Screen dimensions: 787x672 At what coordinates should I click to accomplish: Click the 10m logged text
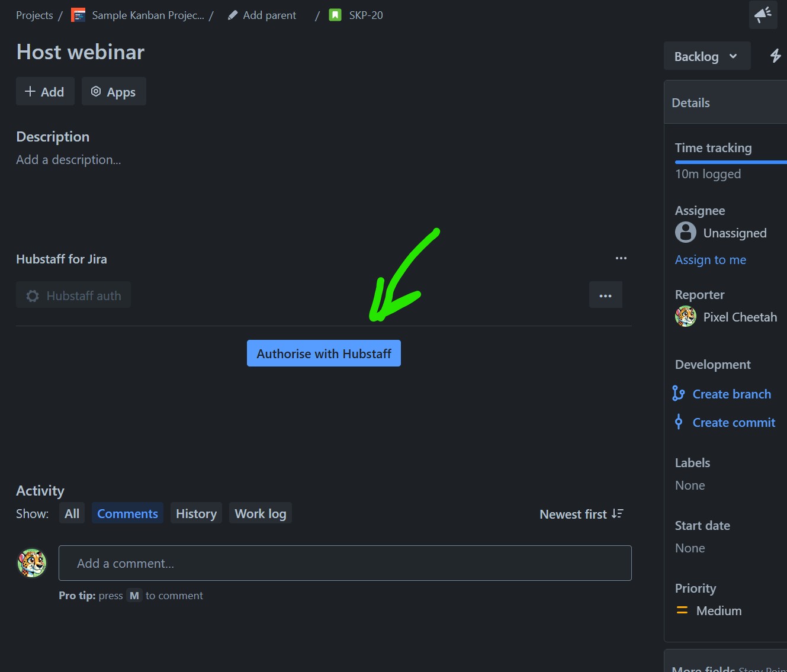pyautogui.click(x=708, y=173)
